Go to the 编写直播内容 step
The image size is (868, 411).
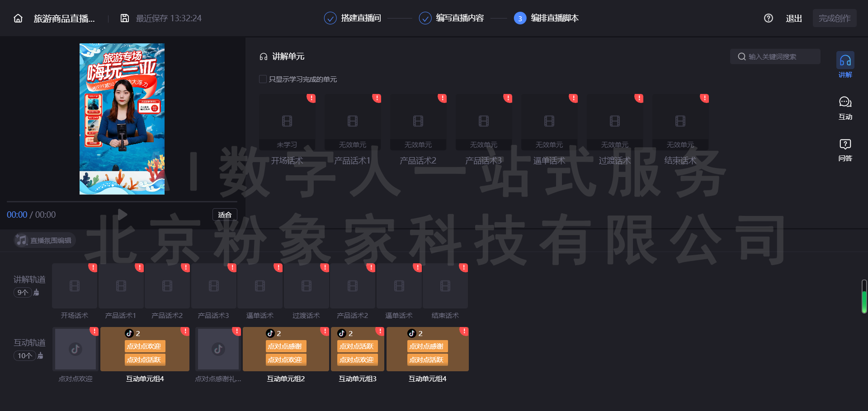pyautogui.click(x=452, y=19)
